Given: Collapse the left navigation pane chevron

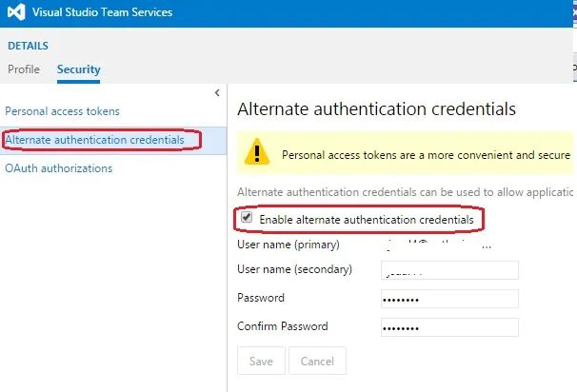Looking at the screenshot, I should (x=217, y=92).
